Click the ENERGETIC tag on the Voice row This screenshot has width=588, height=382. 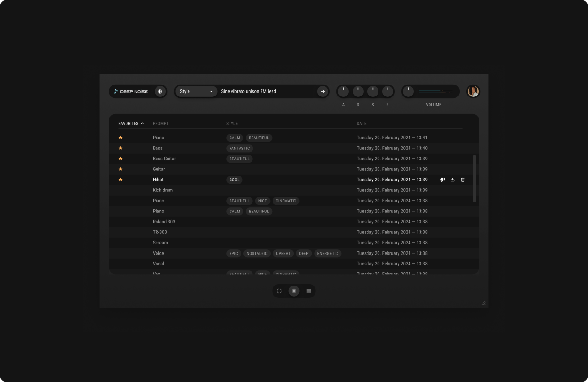pos(327,253)
